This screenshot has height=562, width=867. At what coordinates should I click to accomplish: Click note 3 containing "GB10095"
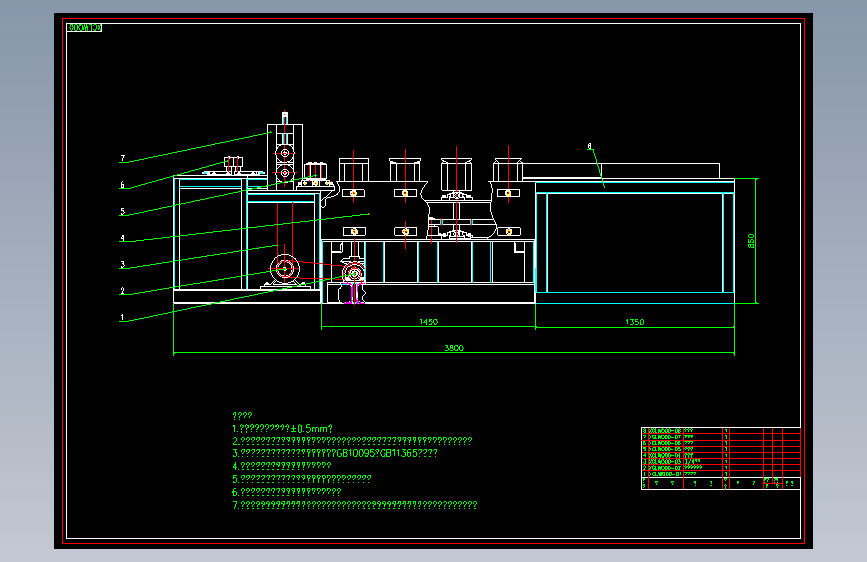point(335,453)
